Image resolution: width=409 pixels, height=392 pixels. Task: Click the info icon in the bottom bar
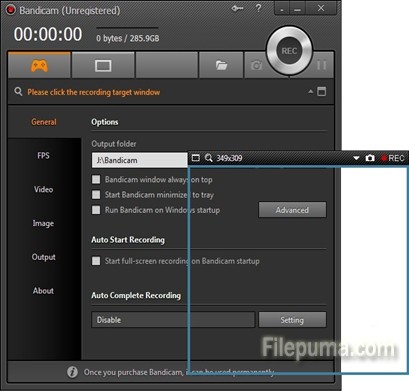[x=72, y=372]
